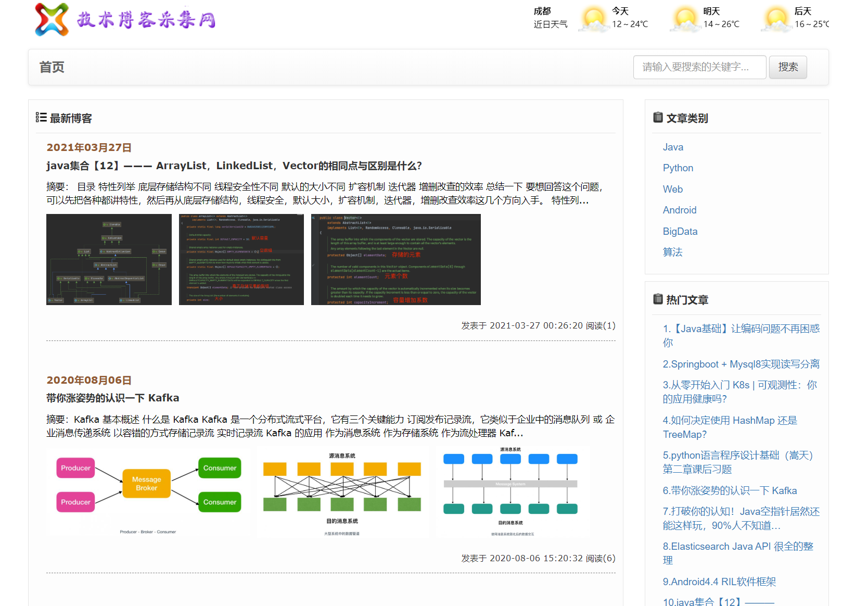Open hot article 10 java集合【12】
Viewport: 868px width, 606px height.
719,601
